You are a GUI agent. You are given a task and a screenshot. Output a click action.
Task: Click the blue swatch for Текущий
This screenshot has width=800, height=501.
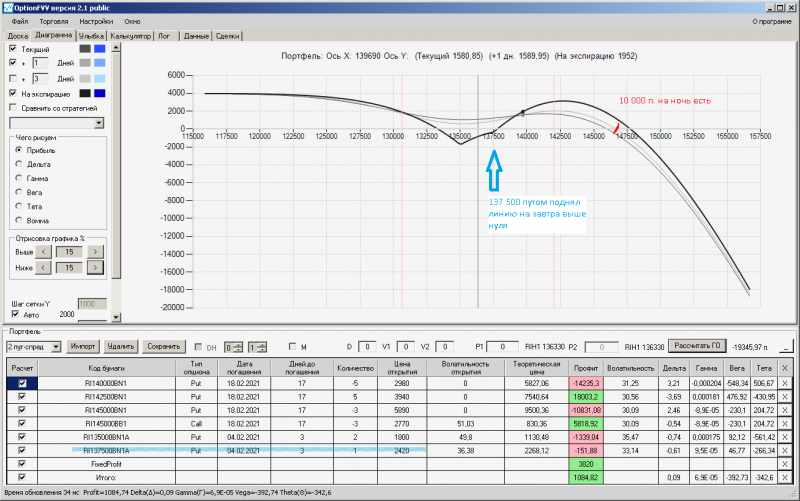(100, 48)
